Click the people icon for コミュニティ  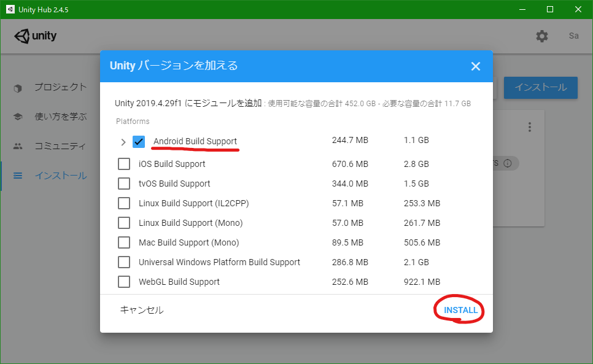(x=18, y=146)
